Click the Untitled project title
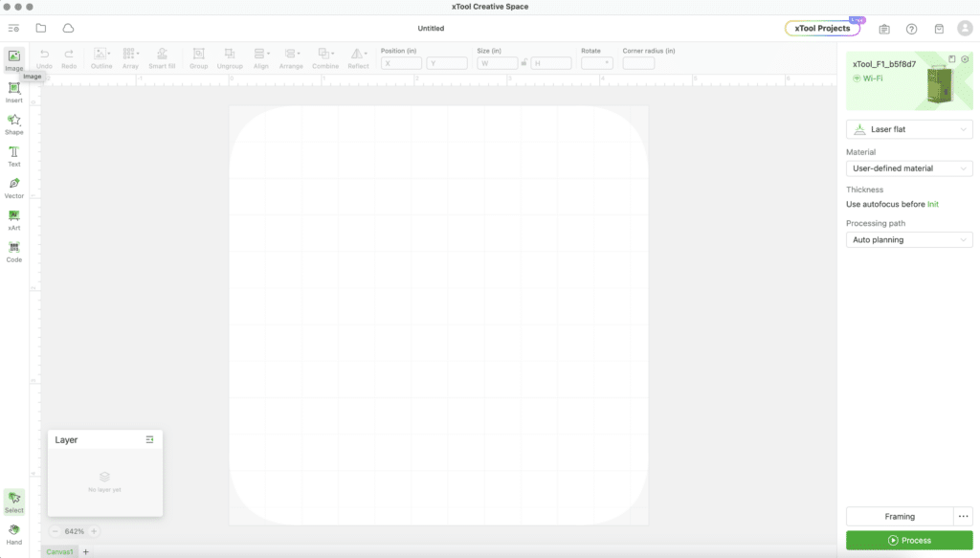Viewport: 980px width, 558px height. 431,28
